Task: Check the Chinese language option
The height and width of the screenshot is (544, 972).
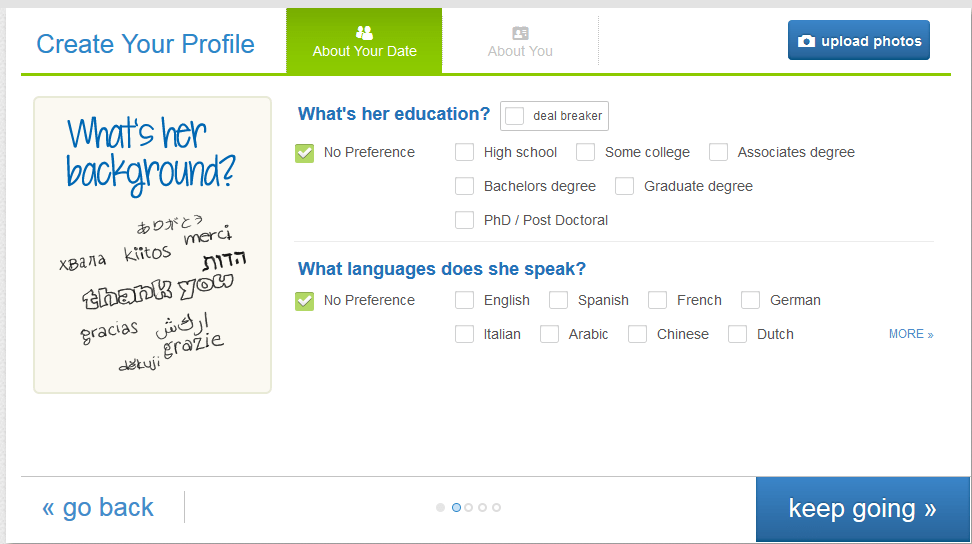Action: pyautogui.click(x=637, y=334)
